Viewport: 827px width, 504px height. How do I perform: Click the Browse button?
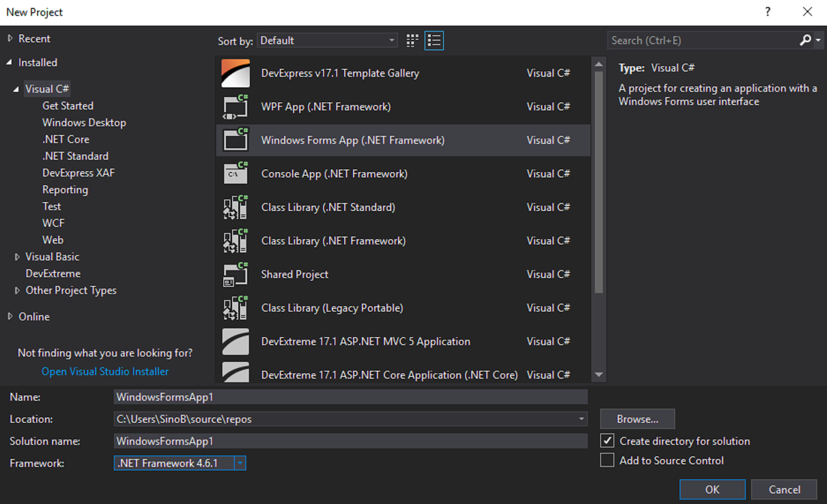pyautogui.click(x=637, y=419)
